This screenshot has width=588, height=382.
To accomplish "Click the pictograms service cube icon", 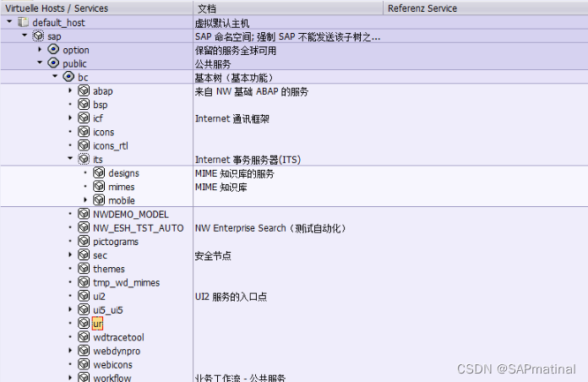I will click(x=84, y=241).
